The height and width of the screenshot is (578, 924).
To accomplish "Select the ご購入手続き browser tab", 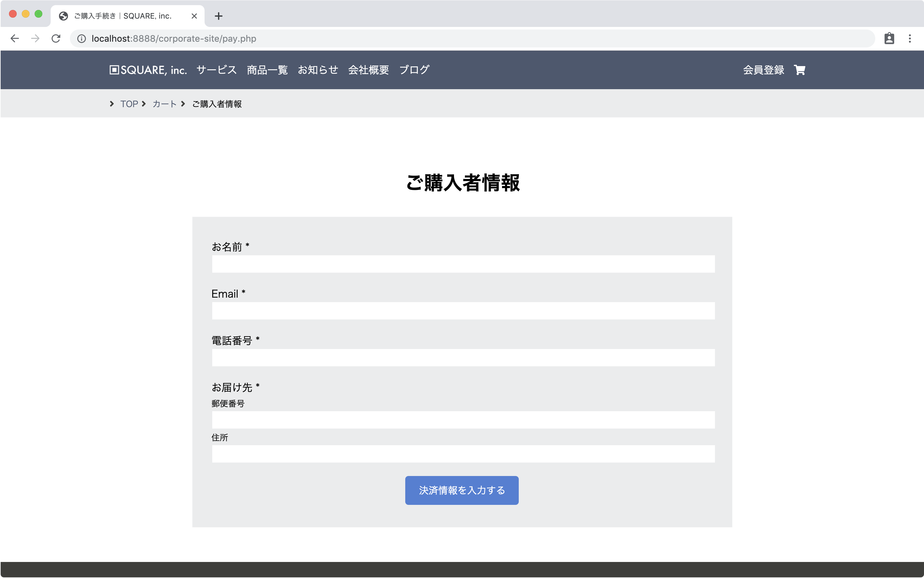I will (127, 16).
